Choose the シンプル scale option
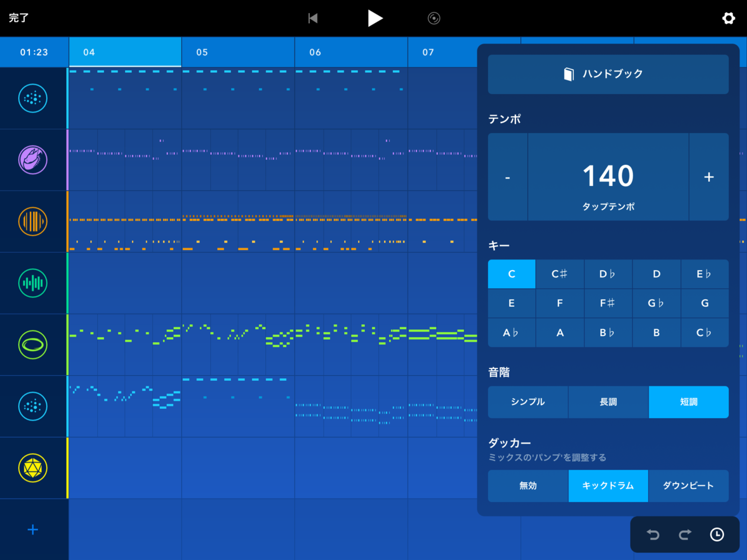The width and height of the screenshot is (747, 560). [x=528, y=402]
